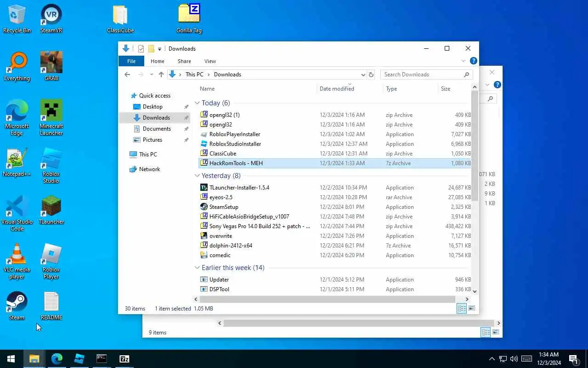
Task: Collapse the Today (6) group
Action: click(x=197, y=103)
